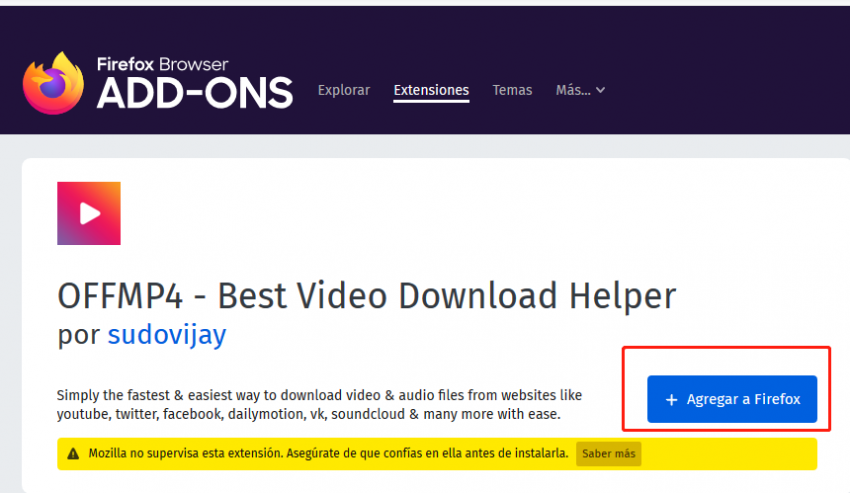Open the sudovijay author profile link
The width and height of the screenshot is (850, 493).
click(167, 334)
